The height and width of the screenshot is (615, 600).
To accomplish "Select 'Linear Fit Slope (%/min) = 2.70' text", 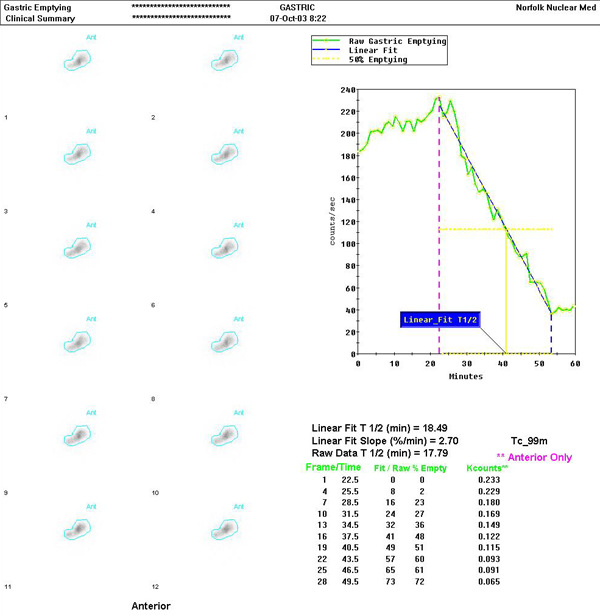I will pyautogui.click(x=385, y=441).
